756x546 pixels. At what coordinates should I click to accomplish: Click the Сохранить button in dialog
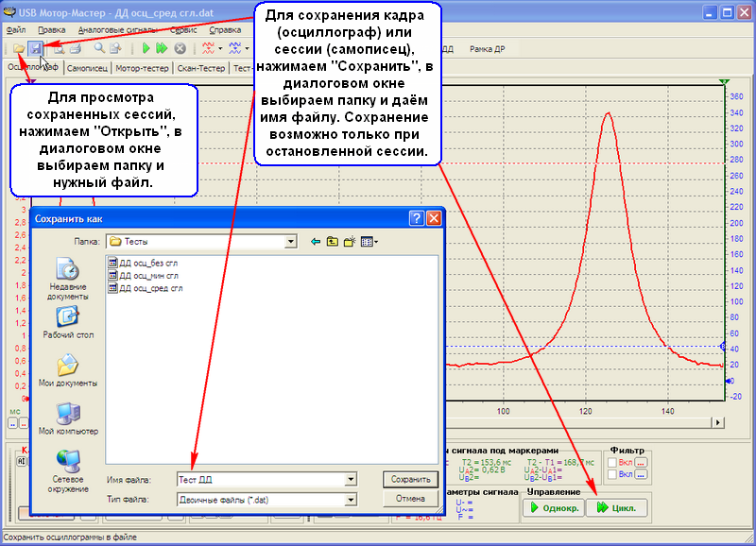pos(410,479)
